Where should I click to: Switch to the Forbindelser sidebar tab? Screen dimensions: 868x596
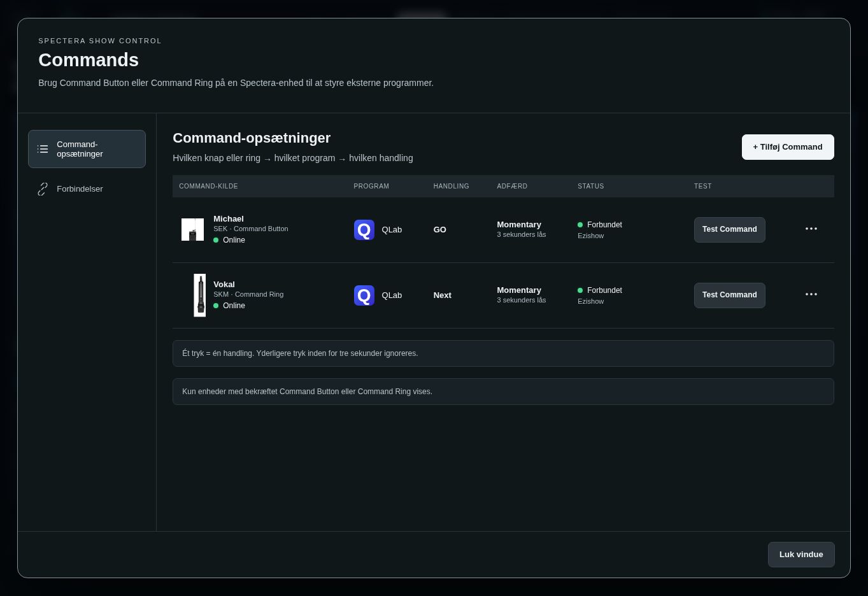pos(87,189)
